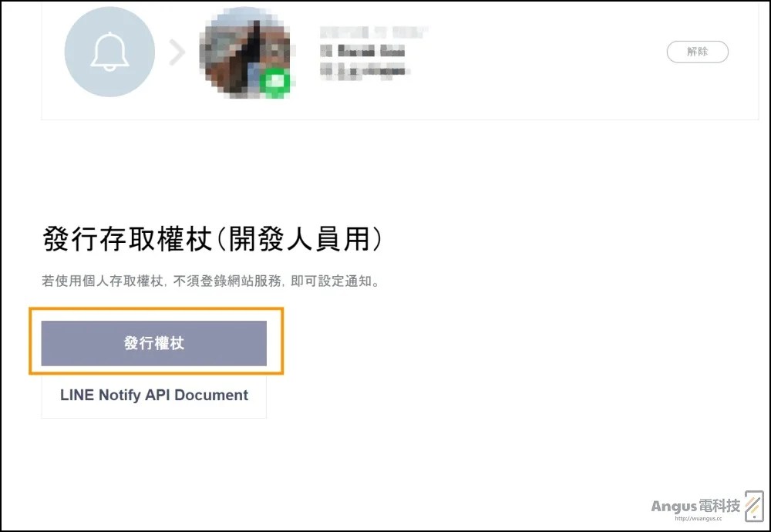Click the green LINE badge on the avatar

[275, 82]
